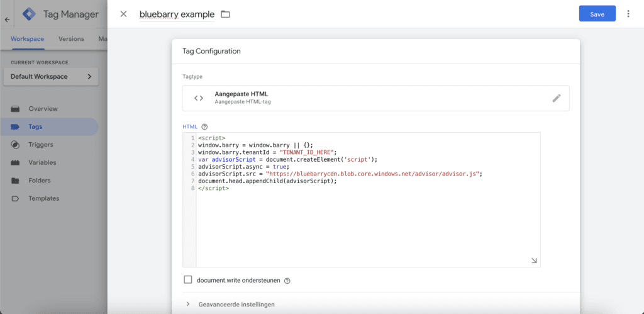Click the back arrow beside Tag Manager logo
Screen dimensions: 644x314
(x=7, y=20)
